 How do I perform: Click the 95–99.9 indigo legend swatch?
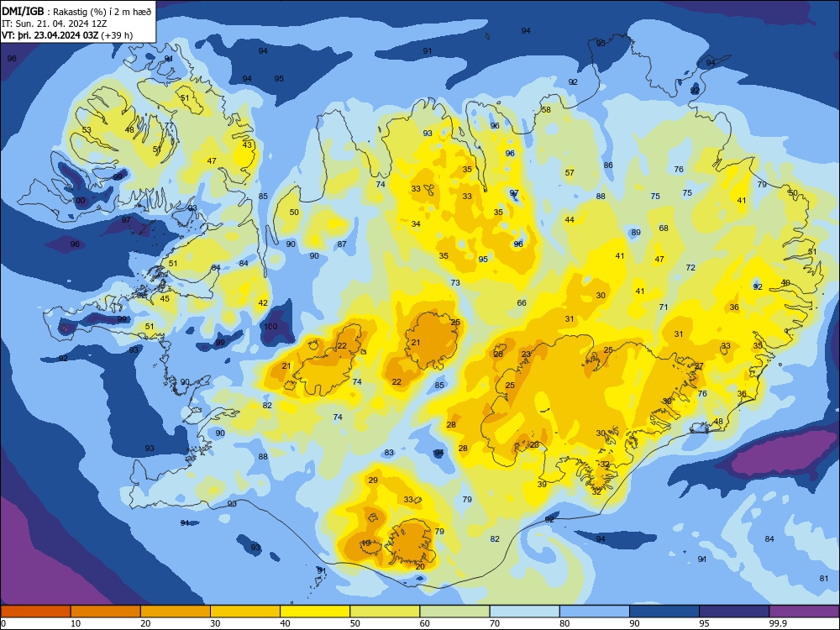[734, 612]
